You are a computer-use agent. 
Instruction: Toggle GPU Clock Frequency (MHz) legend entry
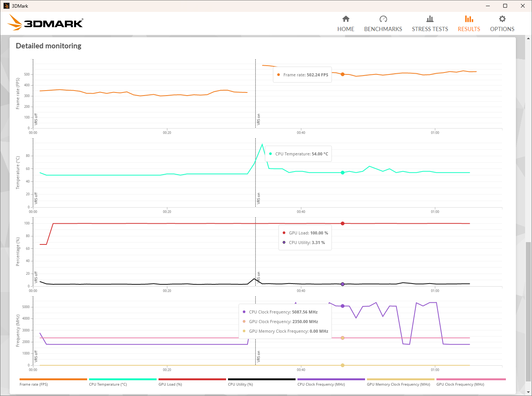click(460, 384)
